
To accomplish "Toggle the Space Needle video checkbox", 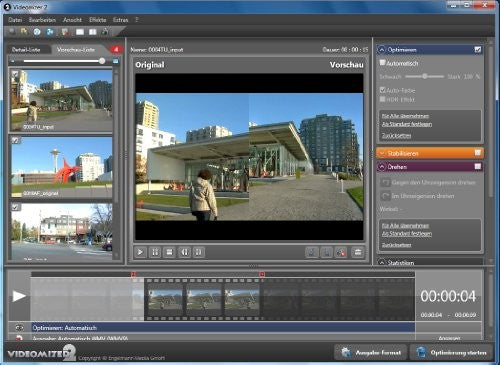I will pyautogui.click(x=15, y=140).
